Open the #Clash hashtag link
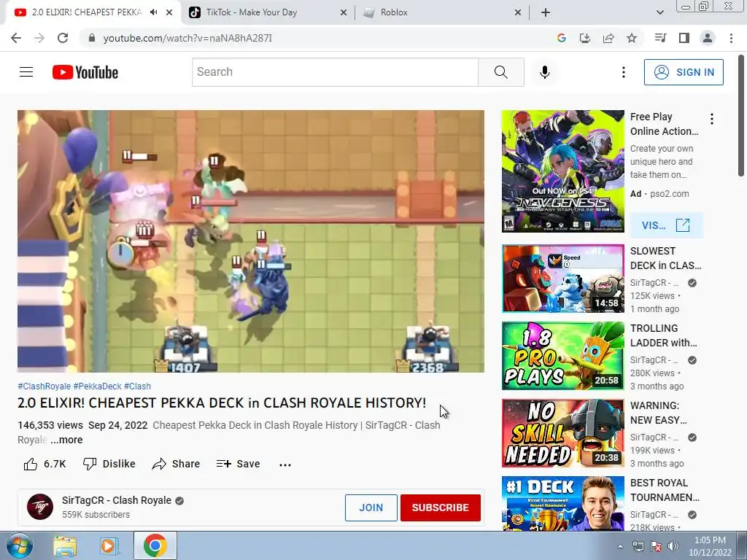The width and height of the screenshot is (747, 560). [137, 386]
